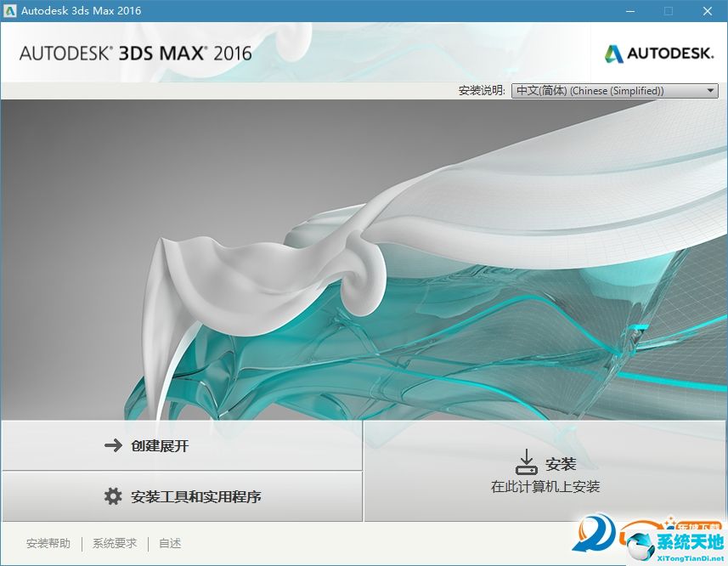Screen dimensions: 728x566
Task: Click the Autodesk logo in header
Action: [659, 54]
